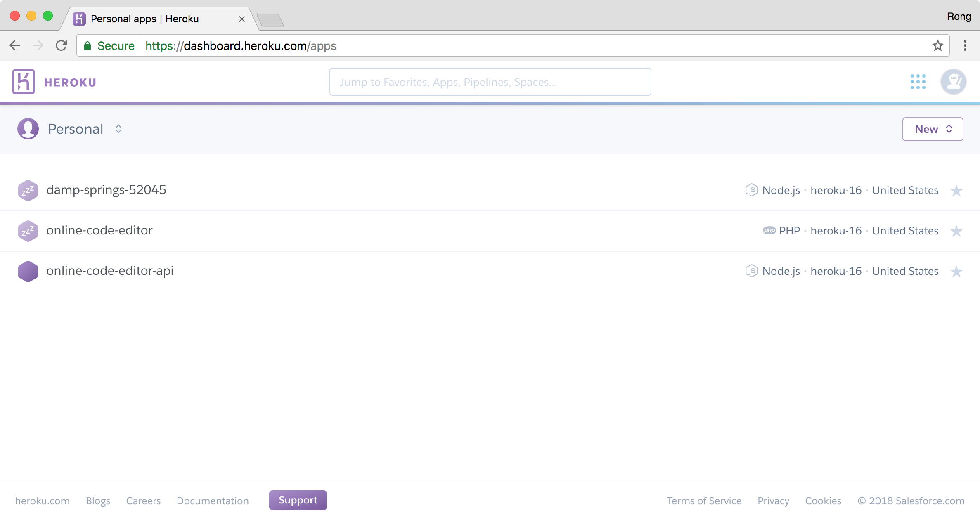Click heroku-16 text on damp-springs-52045 row
The image size is (980, 520).
(836, 190)
